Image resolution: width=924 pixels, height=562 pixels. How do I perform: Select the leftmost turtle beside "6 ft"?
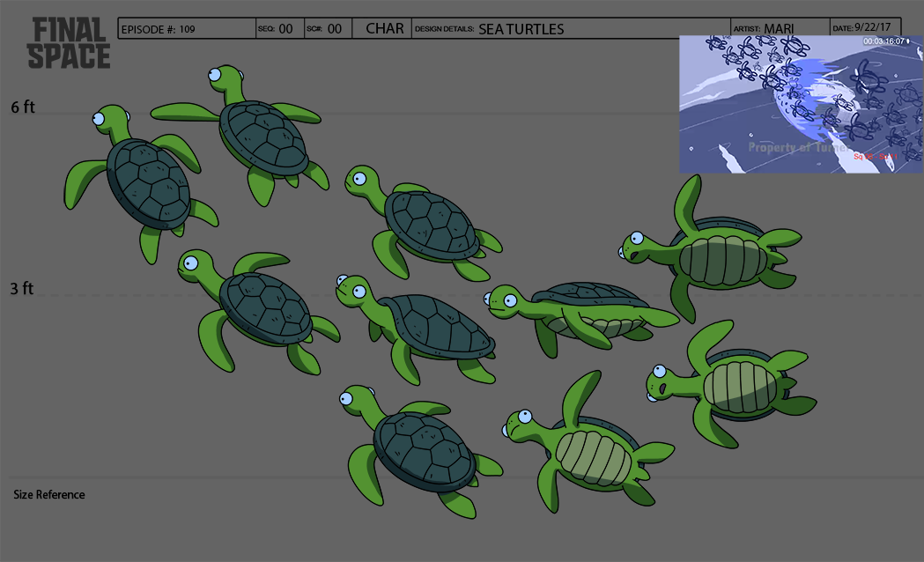coord(140,183)
